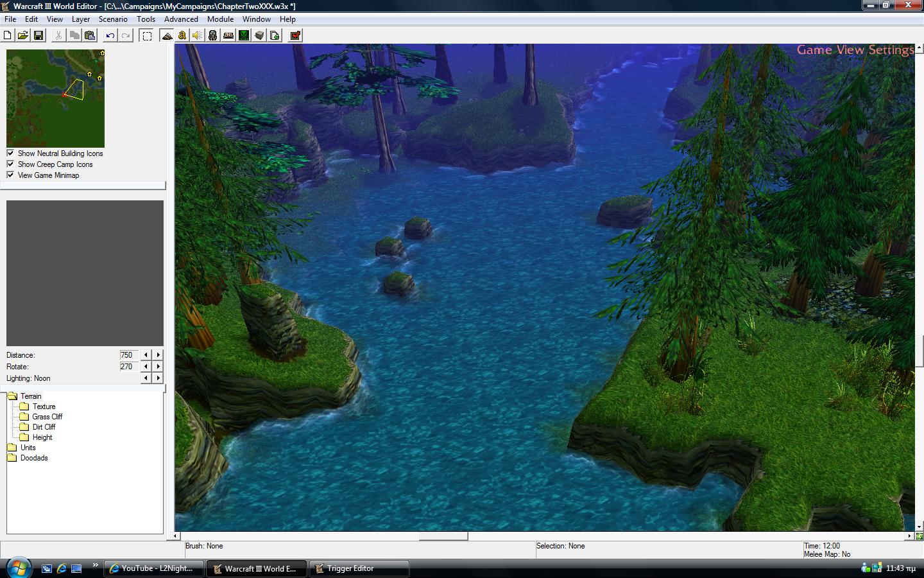Image resolution: width=924 pixels, height=578 pixels.
Task: Create a new map with New icon
Action: (x=8, y=35)
